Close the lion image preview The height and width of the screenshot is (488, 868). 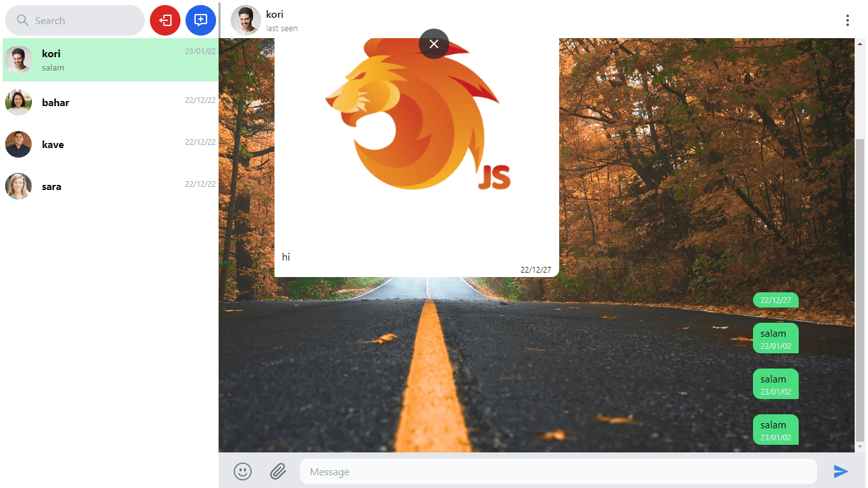click(434, 44)
